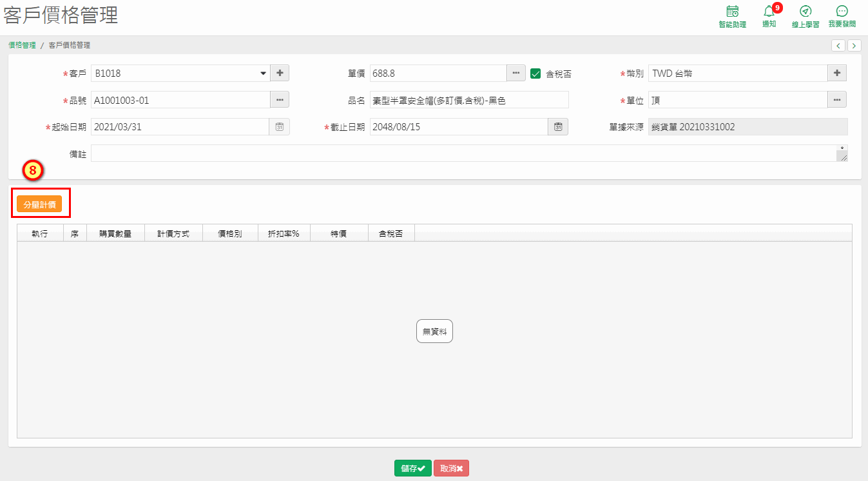This screenshot has width=868, height=481.
Task: Click the 折扣率% column header
Action: click(x=284, y=233)
